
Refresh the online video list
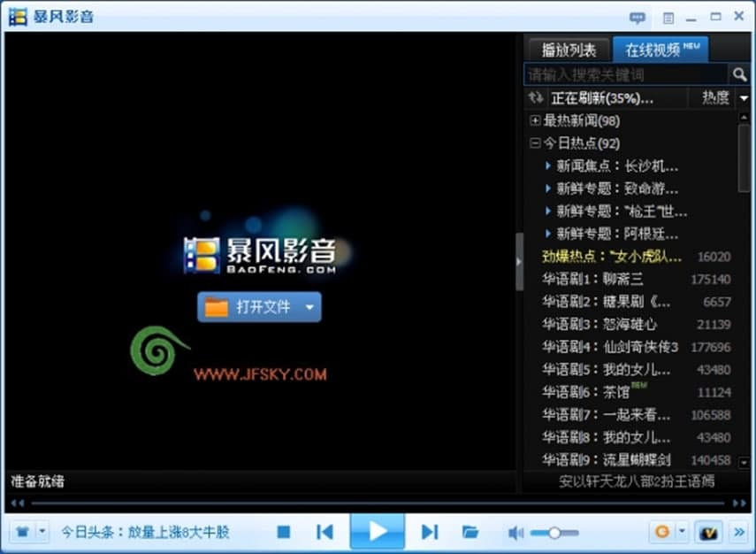(x=536, y=99)
